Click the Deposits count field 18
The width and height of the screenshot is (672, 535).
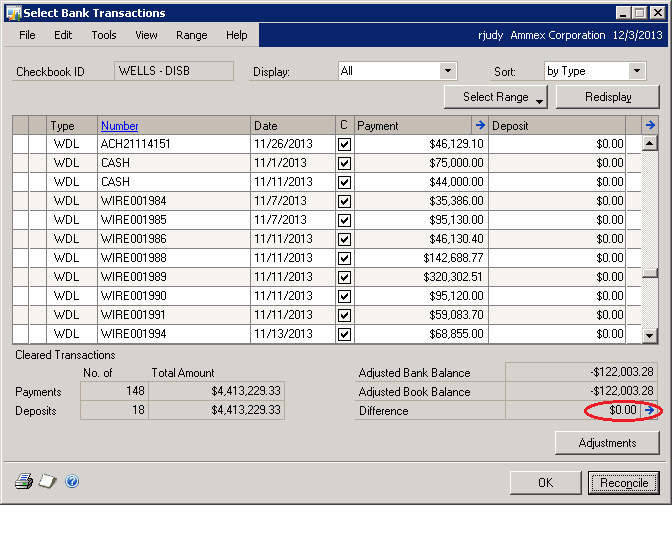114,410
